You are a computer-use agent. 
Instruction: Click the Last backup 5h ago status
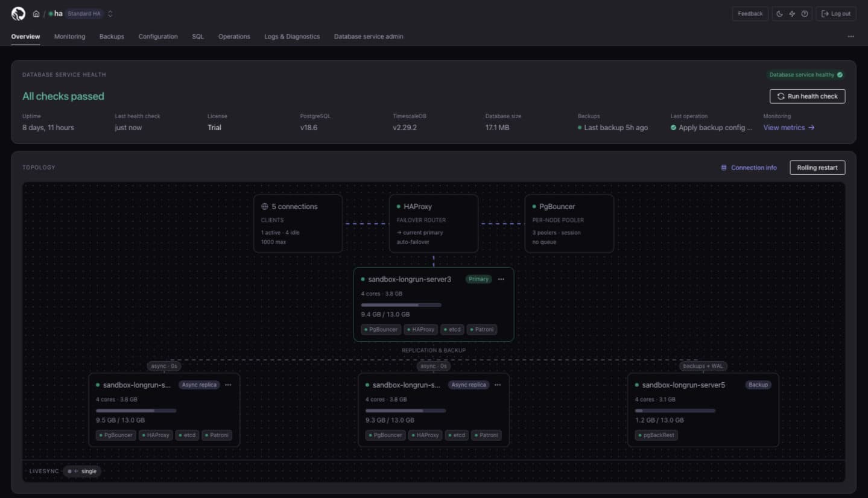click(x=613, y=128)
